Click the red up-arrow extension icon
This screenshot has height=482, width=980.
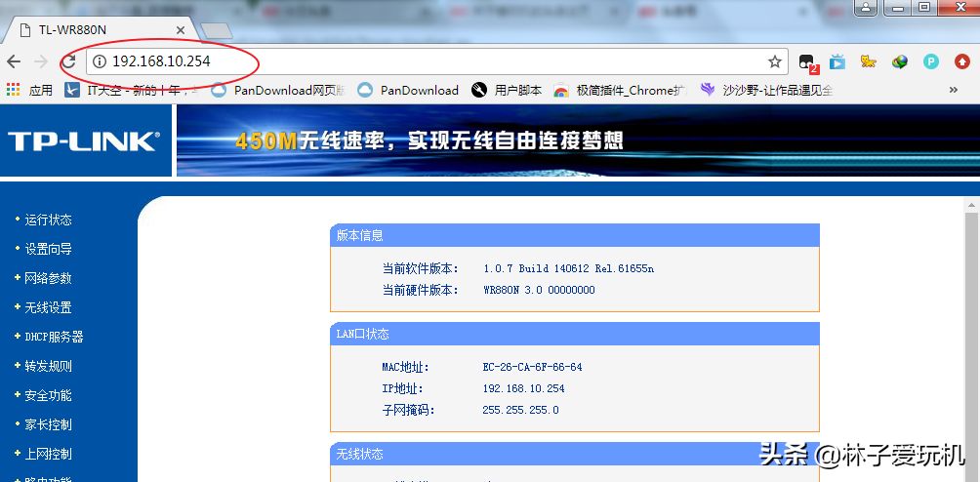[962, 61]
